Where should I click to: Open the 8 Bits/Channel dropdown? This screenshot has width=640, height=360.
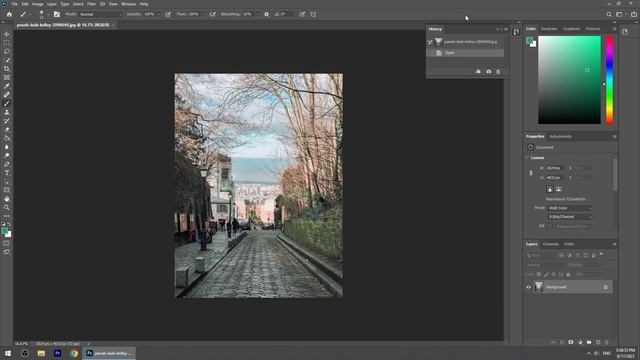click(570, 217)
